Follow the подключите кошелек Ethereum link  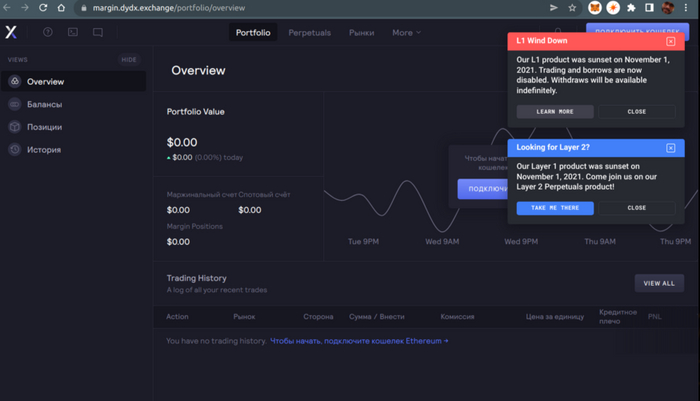pyautogui.click(x=359, y=341)
